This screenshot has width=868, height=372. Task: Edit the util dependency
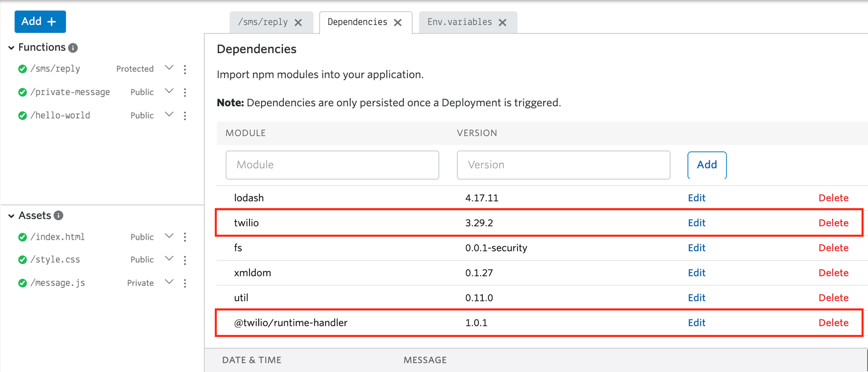(x=697, y=298)
